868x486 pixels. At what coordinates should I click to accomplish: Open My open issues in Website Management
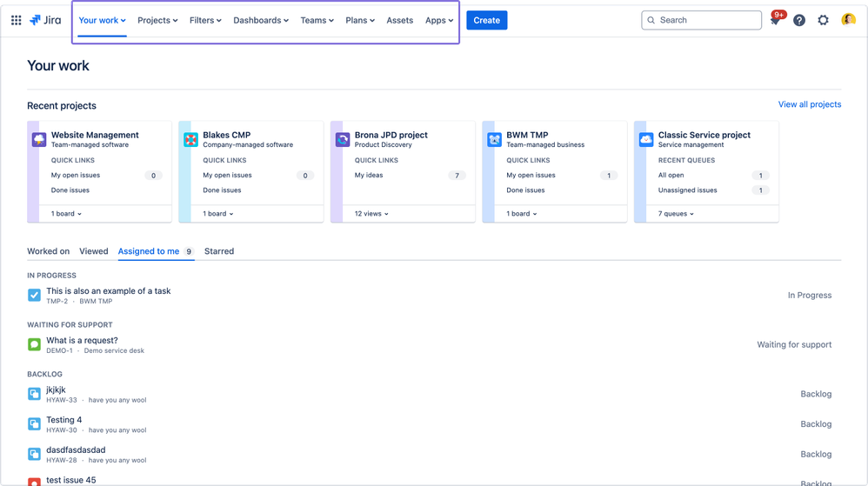76,175
